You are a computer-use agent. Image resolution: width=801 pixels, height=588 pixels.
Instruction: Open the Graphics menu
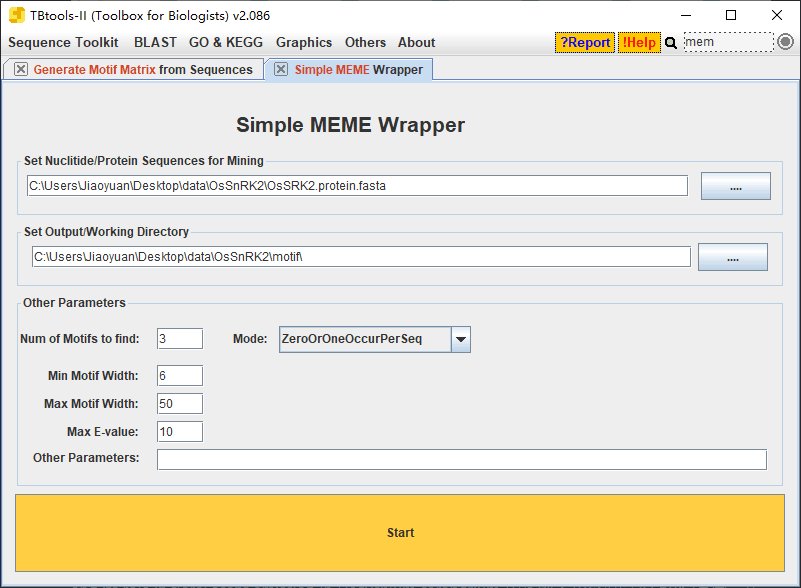(x=304, y=42)
